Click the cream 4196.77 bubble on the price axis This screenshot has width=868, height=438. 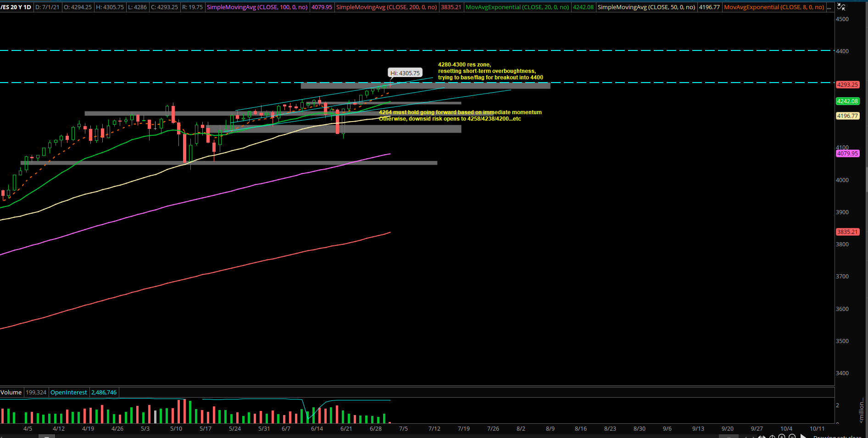[x=847, y=116]
